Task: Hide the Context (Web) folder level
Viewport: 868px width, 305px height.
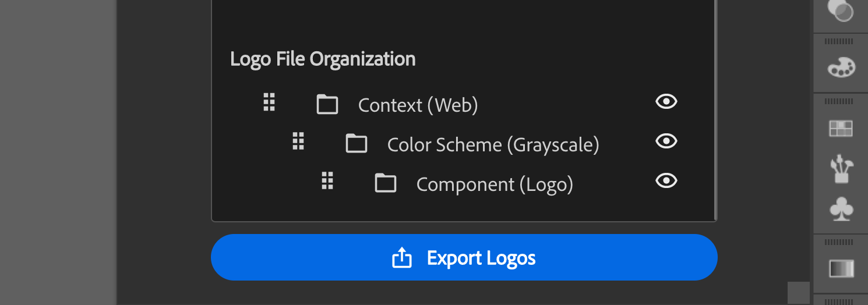Action: pos(666,102)
